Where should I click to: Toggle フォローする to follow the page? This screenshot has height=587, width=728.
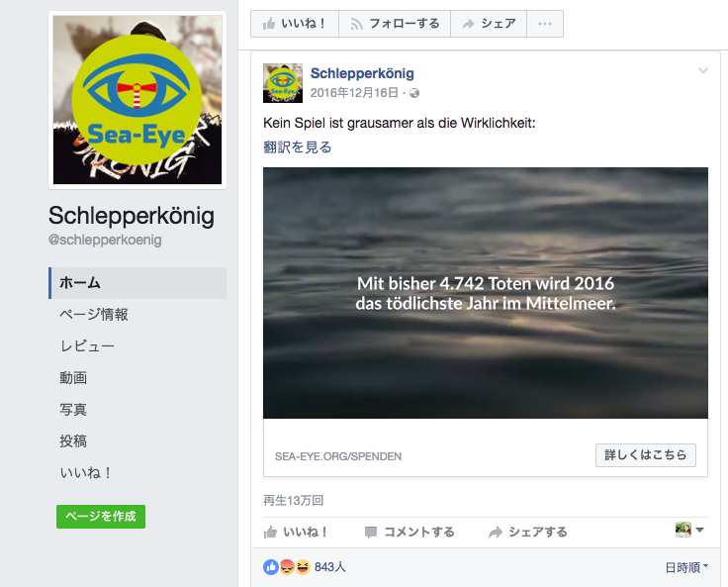pos(395,24)
